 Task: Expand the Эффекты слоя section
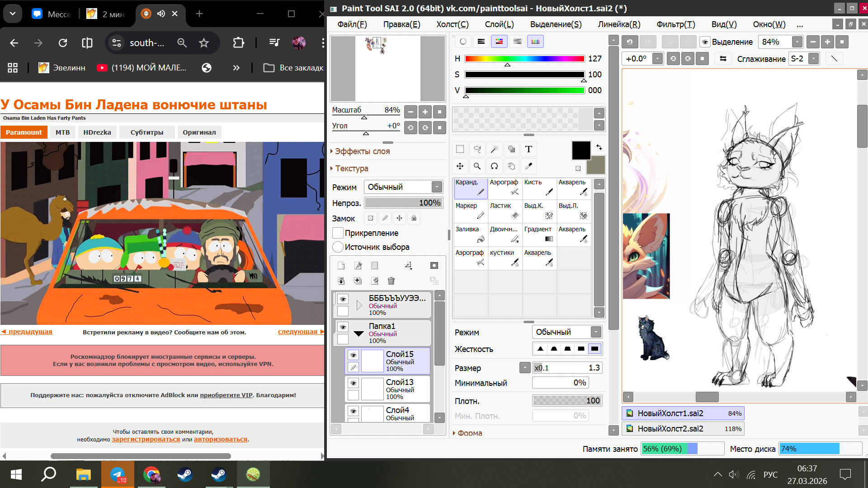click(x=362, y=151)
